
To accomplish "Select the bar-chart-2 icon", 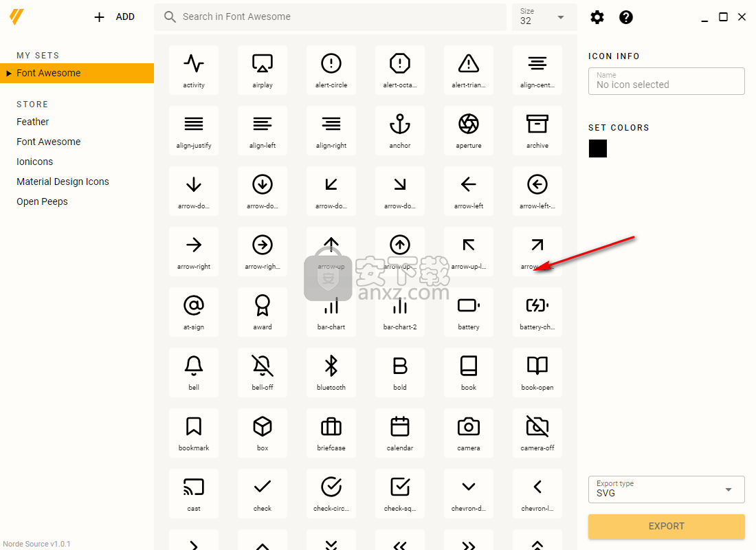I will 400,311.
